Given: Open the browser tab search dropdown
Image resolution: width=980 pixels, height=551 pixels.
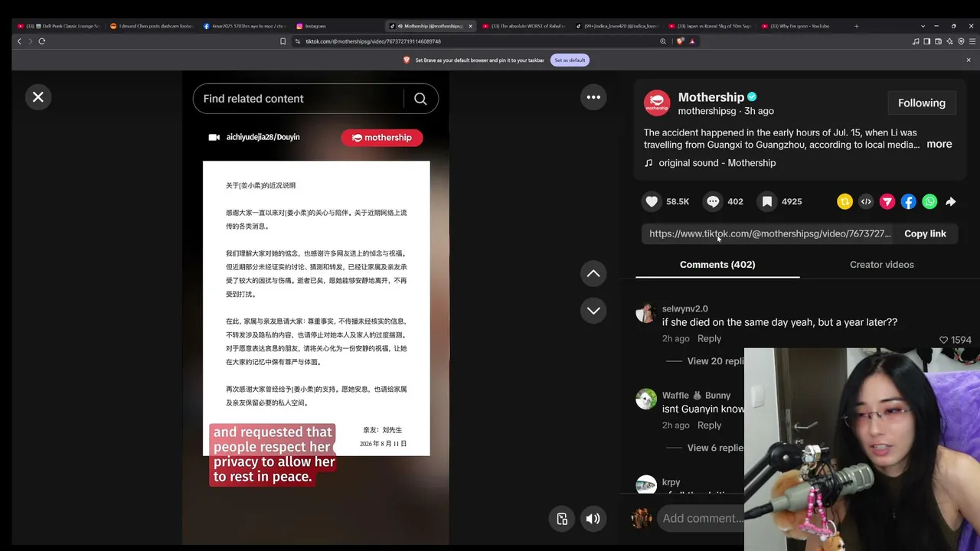Looking at the screenshot, I should [x=923, y=26].
